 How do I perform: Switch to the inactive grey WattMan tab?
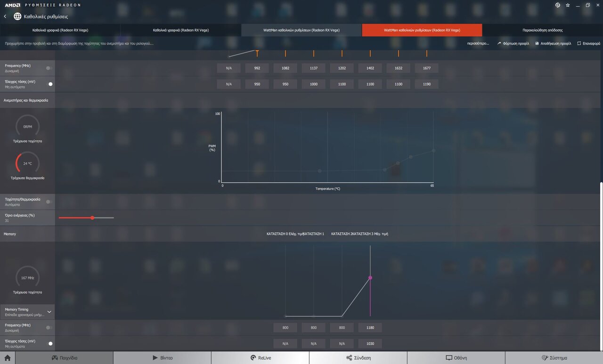tap(301, 30)
